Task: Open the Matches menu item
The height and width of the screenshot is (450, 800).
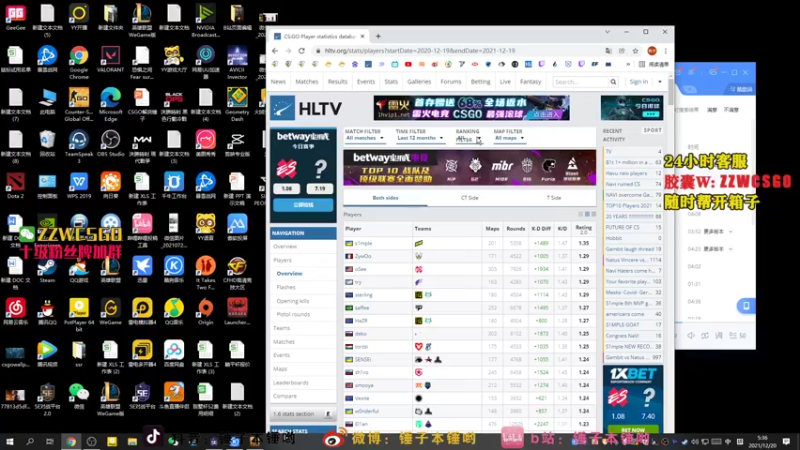Action: click(307, 82)
